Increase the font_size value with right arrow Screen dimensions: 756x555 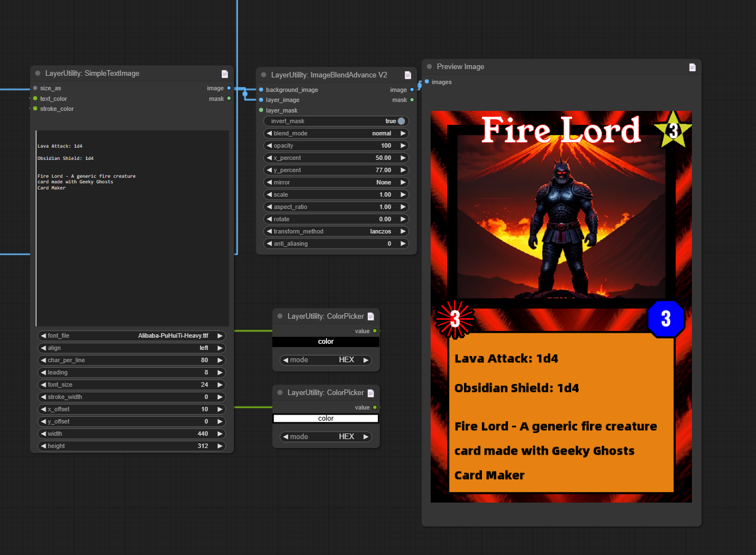pyautogui.click(x=220, y=385)
